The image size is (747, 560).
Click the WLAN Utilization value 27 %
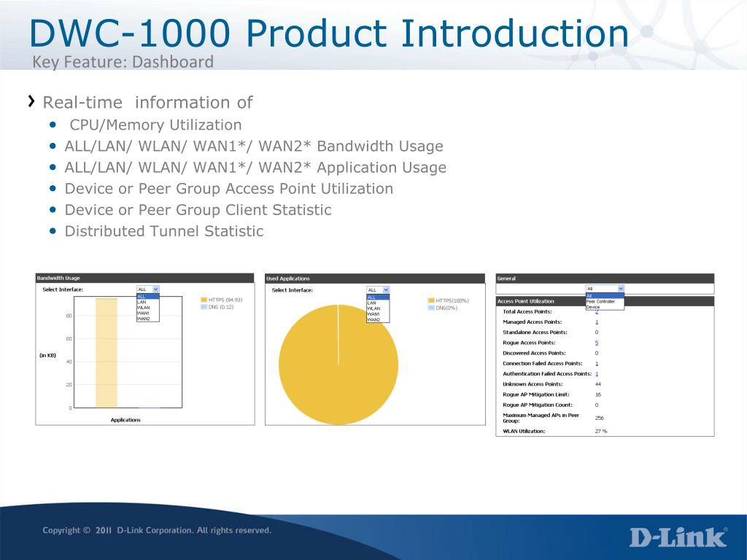coord(601,432)
